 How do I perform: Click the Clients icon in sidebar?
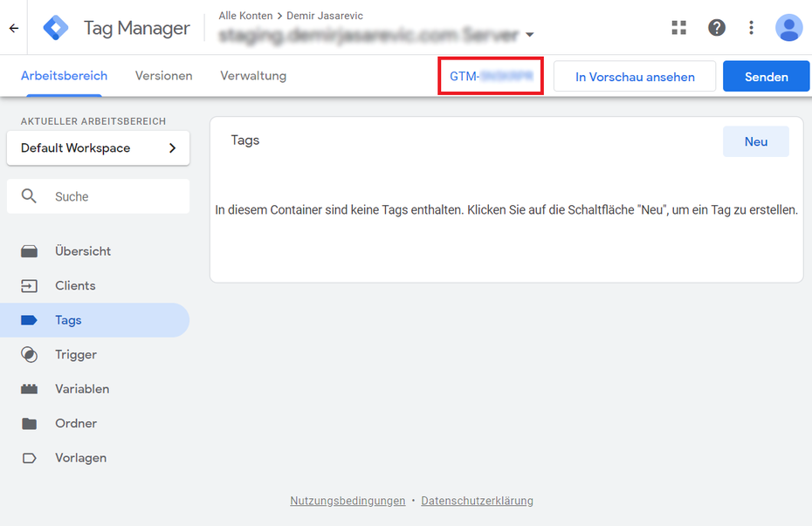[29, 286]
